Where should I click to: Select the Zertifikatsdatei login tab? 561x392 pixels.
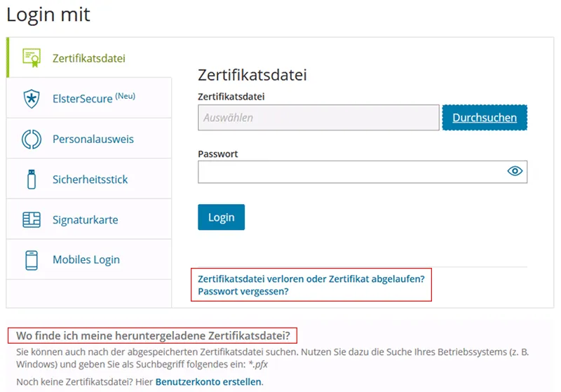88,58
